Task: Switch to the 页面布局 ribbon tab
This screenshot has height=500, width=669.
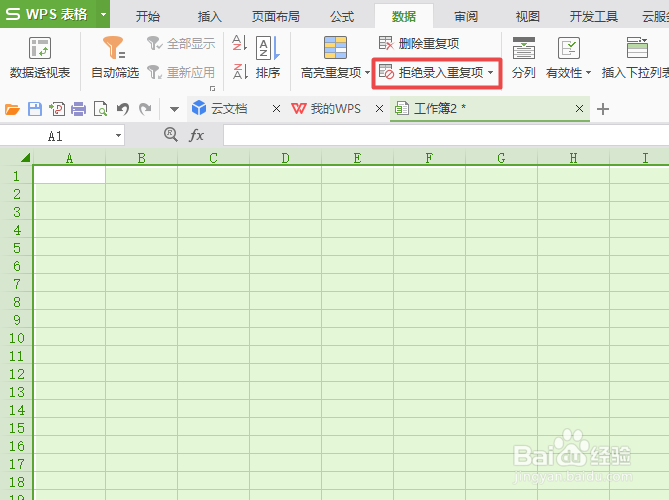Action: click(x=276, y=16)
